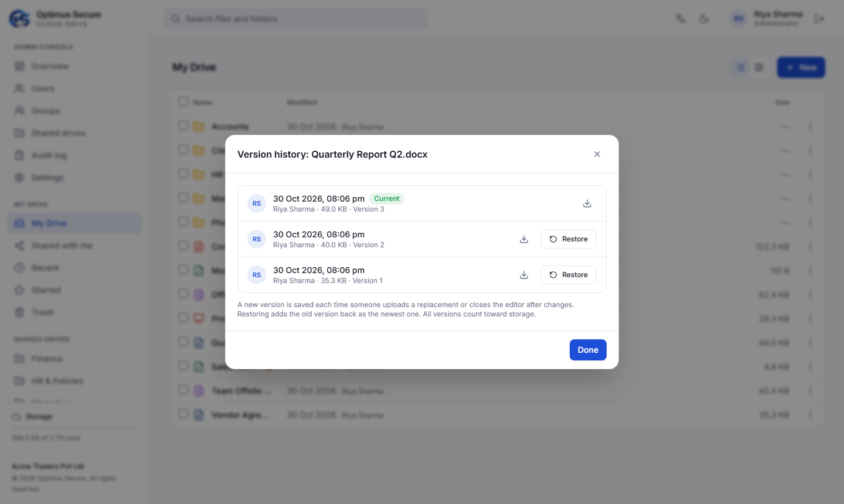This screenshot has width=844, height=504.
Task: Click RS avatar on Version 2 row
Action: point(257,239)
